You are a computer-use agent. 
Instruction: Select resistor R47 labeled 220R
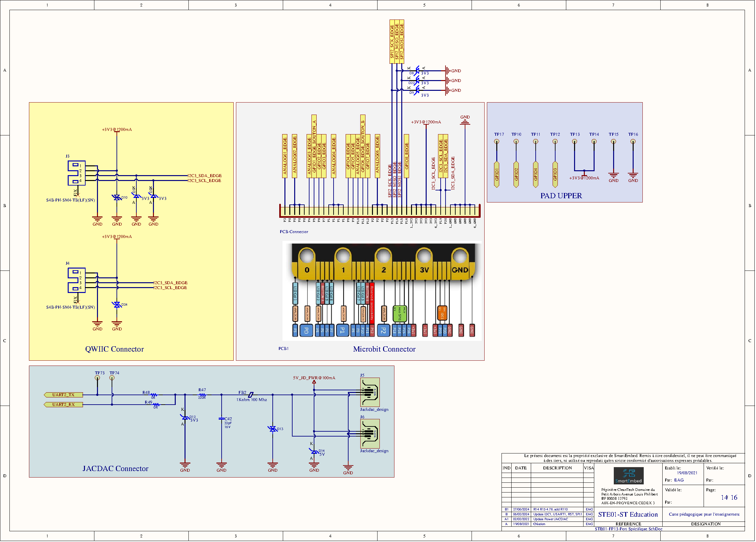point(202,395)
